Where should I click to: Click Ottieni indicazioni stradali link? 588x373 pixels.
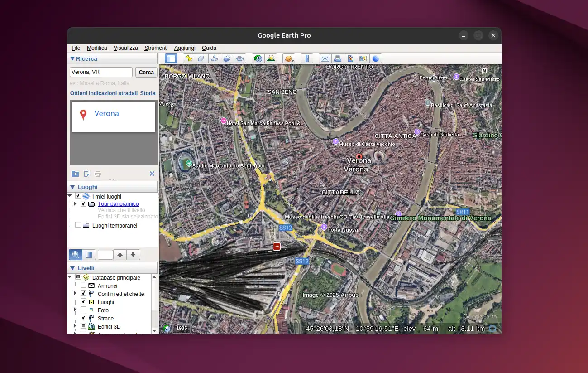tap(104, 93)
